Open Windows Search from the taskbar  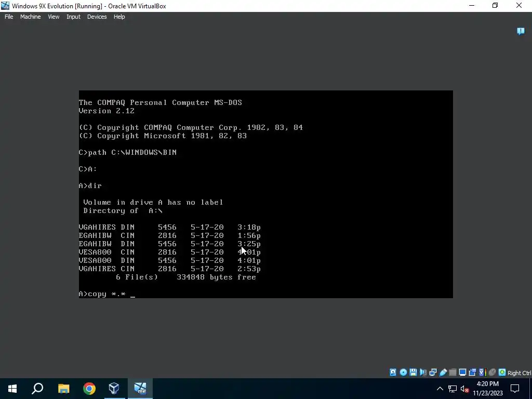point(37,389)
